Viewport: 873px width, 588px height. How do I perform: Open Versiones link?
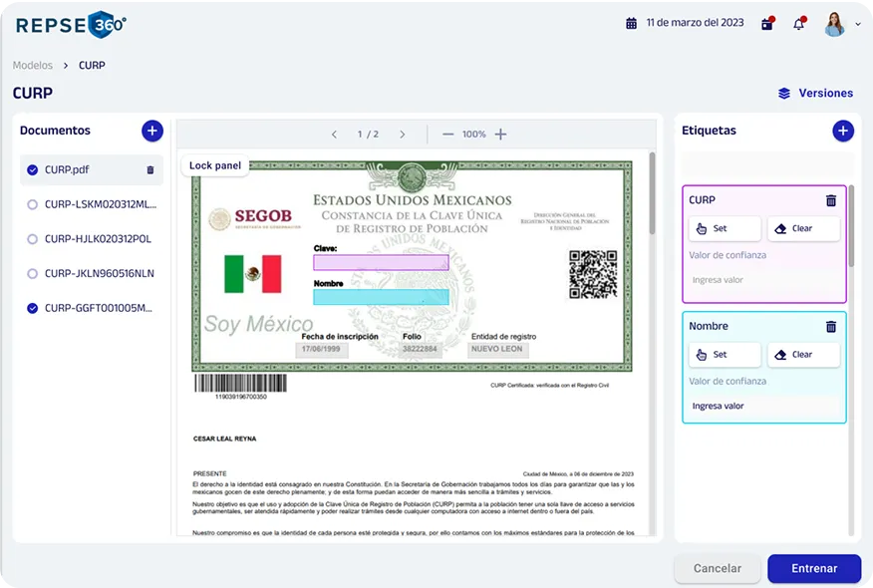[x=826, y=93]
